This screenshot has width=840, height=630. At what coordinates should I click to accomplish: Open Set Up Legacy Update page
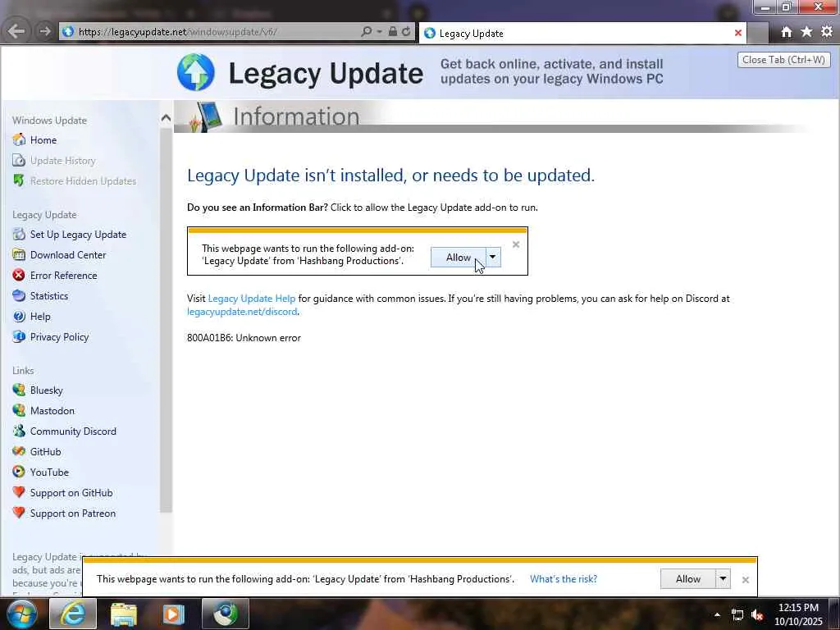78,234
